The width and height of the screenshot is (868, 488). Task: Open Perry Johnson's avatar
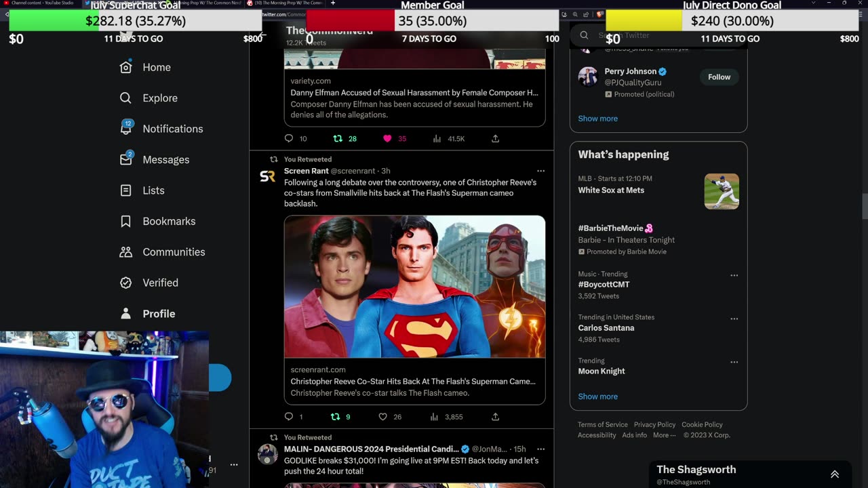(x=588, y=77)
